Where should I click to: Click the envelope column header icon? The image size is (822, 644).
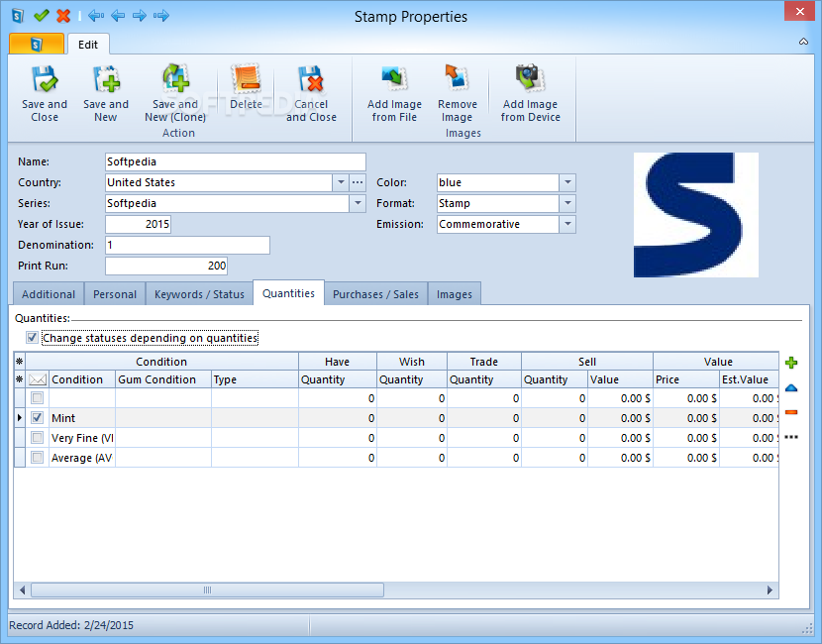[x=38, y=379]
